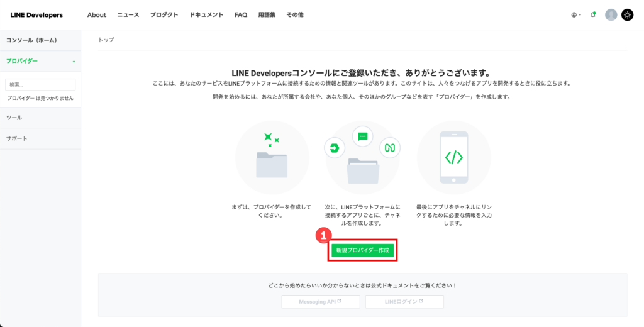This screenshot has height=327, width=644.
Task: Open the Messaging API documentation link
Action: (x=321, y=302)
